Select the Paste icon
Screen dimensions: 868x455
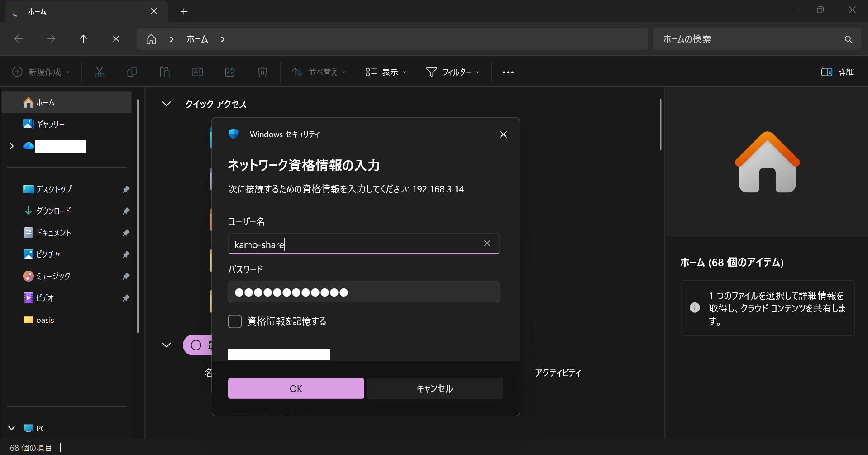click(164, 72)
